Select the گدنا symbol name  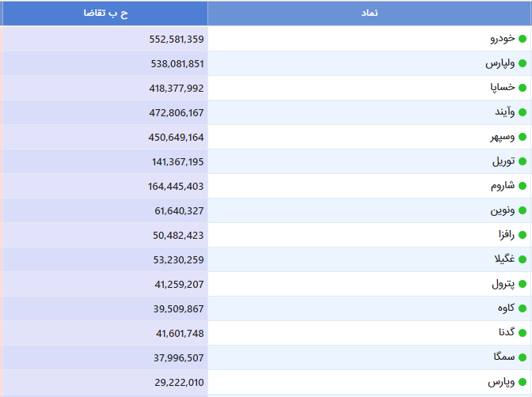506,332
